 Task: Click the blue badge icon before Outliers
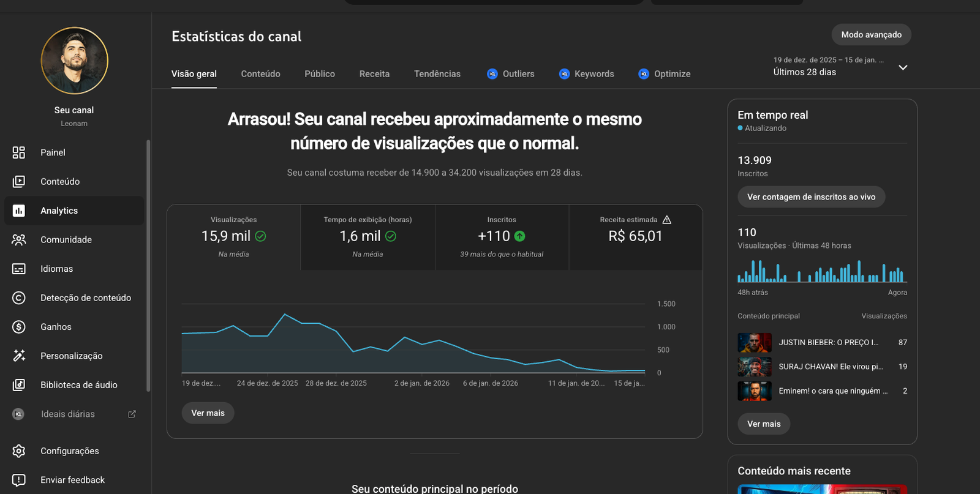492,74
